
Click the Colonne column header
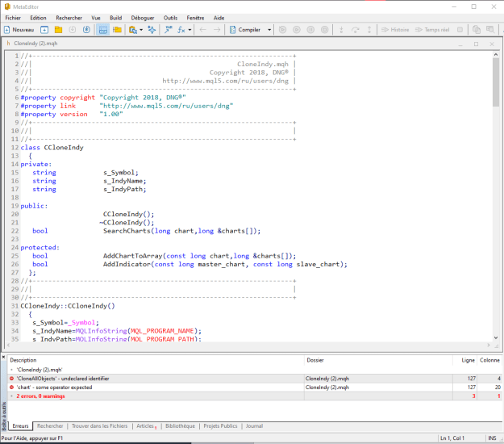pos(489,360)
